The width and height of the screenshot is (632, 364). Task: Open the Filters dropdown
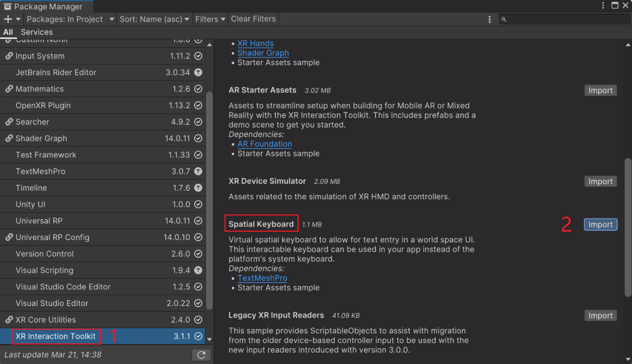click(210, 19)
